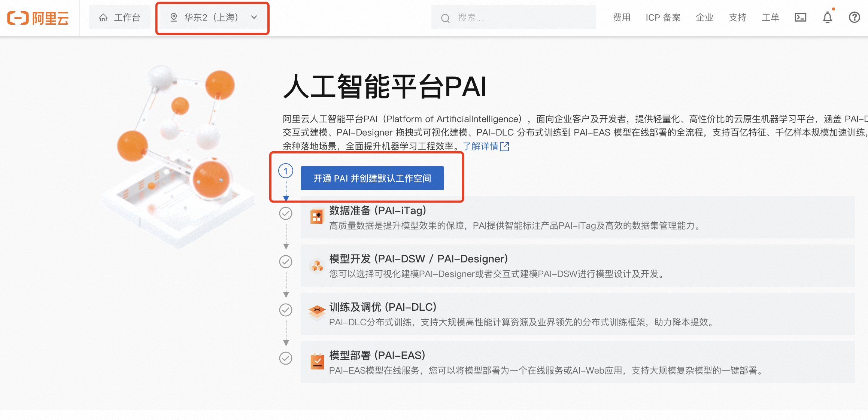Viewport: 868px width, 420px height.
Task: Click check circle beside 模型开发
Action: click(x=286, y=262)
